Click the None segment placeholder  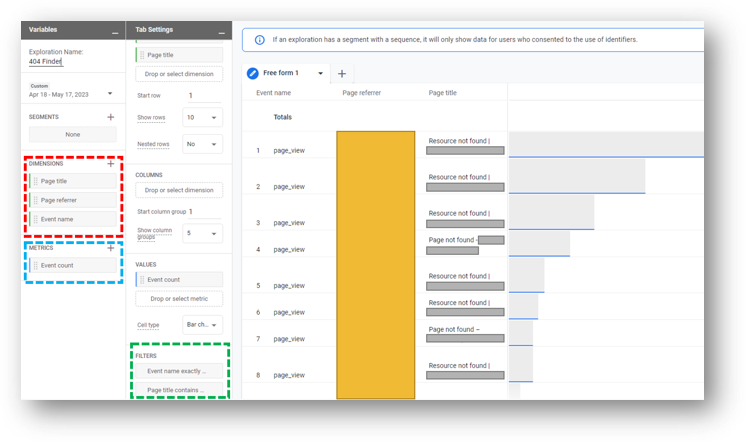[73, 135]
